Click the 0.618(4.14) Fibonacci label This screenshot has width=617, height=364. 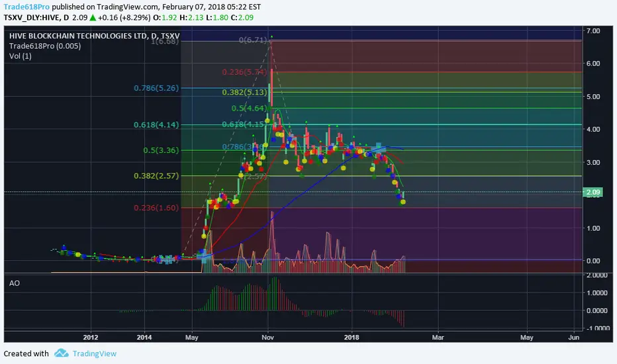[x=156, y=124]
